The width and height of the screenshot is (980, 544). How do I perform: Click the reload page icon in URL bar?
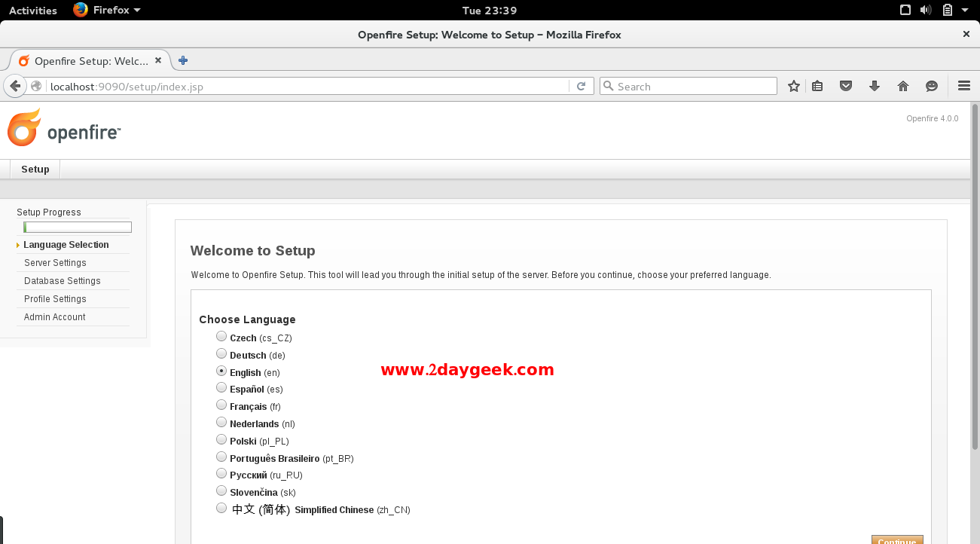(581, 86)
